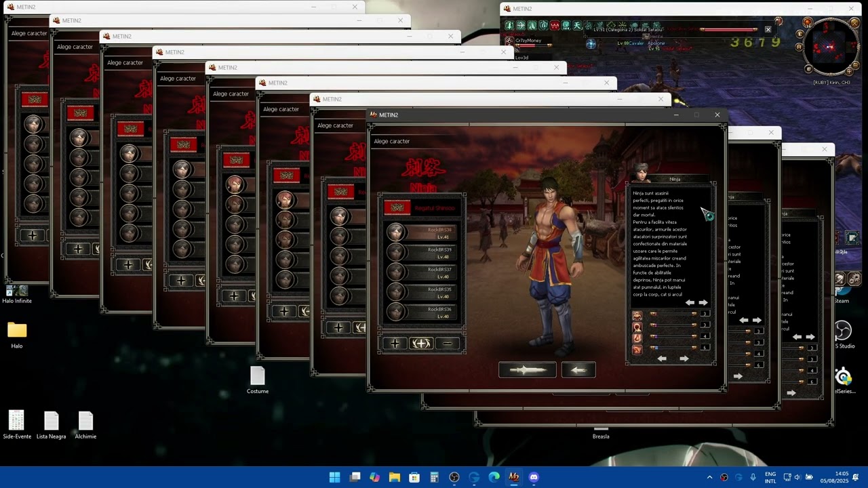Image resolution: width=868 pixels, height=488 pixels.
Task: Close the Soldat Setaou target bar
Action: pyautogui.click(x=768, y=29)
